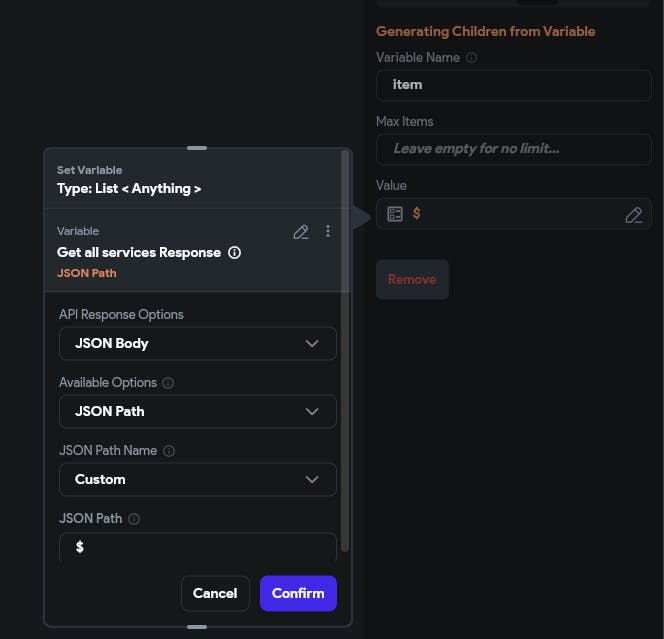Click info icon beside JSON Path Name
Screen dimensions: 664x639
coord(168,451)
